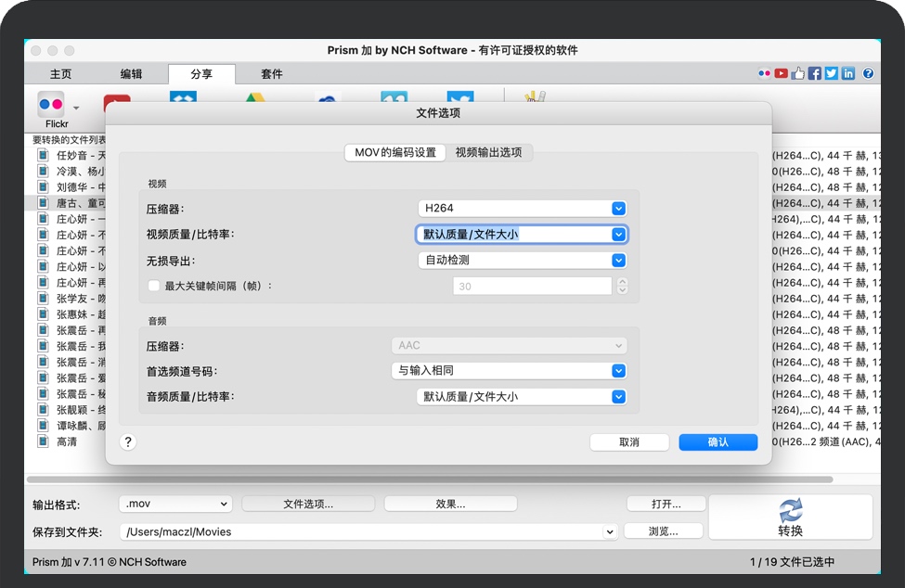Viewport: 905px width, 588px height.
Task: Open the 套件 ribbon tab
Action: pos(271,74)
